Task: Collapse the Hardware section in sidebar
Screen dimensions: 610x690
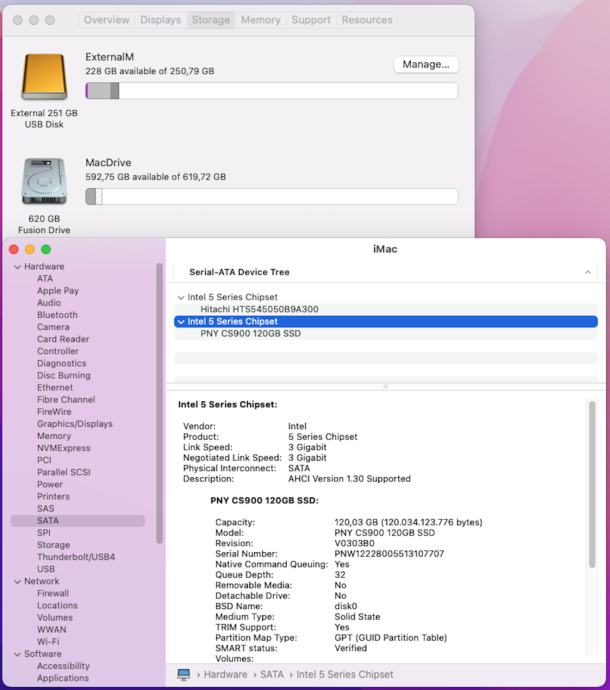Action: [x=18, y=267]
